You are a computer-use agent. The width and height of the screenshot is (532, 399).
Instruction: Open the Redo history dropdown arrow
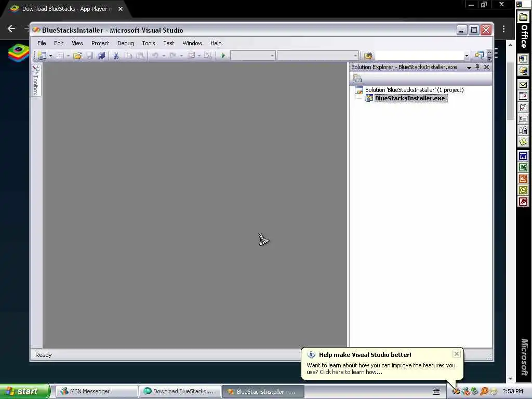tap(181, 56)
